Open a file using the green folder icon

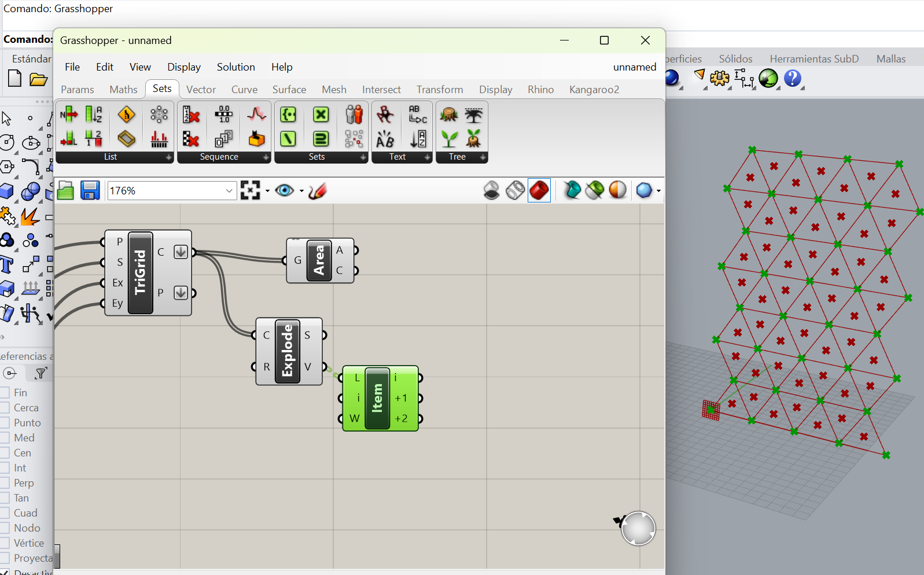coord(65,190)
